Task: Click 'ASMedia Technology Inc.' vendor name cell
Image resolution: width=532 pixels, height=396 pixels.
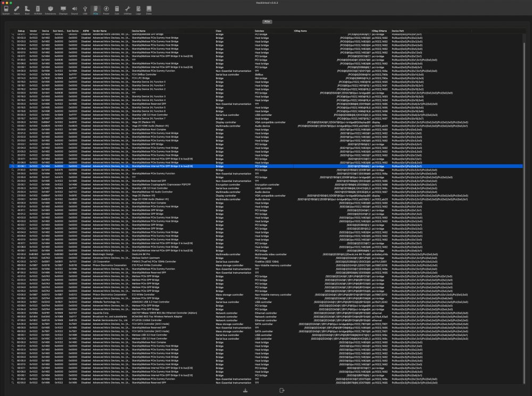Action: (106, 302)
